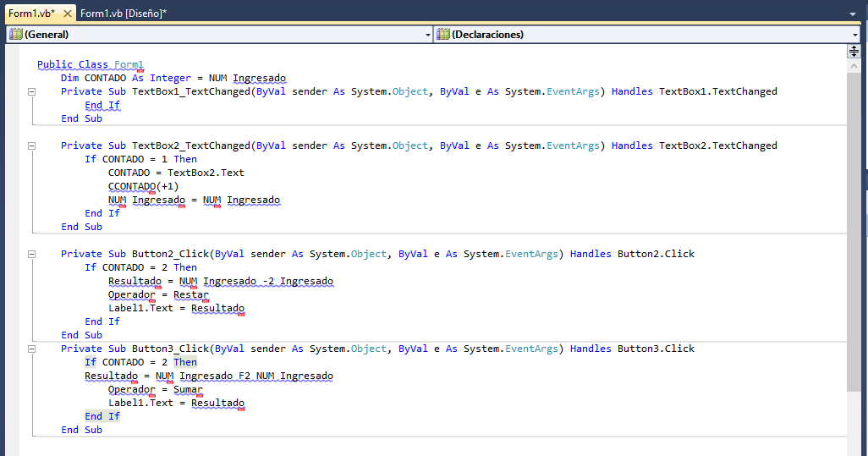Click the 'Operador = Sumar' line
Image resolution: width=868 pixels, height=456 pixels.
tap(156, 390)
